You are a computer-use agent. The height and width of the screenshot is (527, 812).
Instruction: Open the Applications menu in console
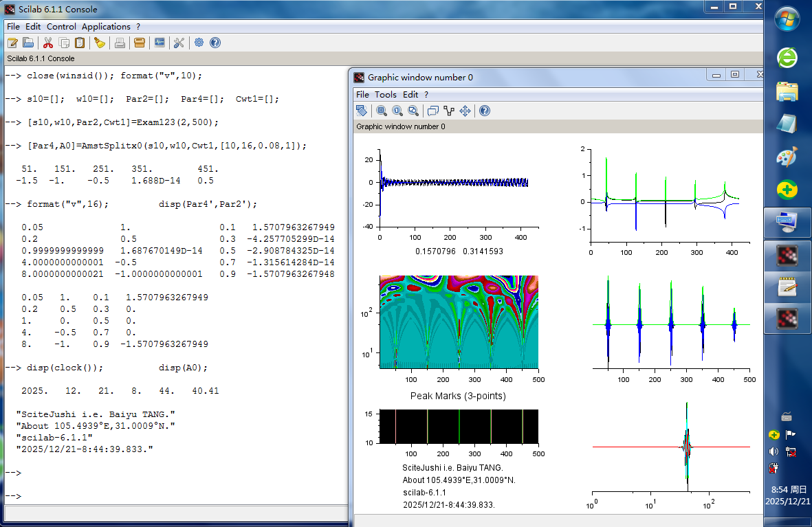[x=106, y=26]
